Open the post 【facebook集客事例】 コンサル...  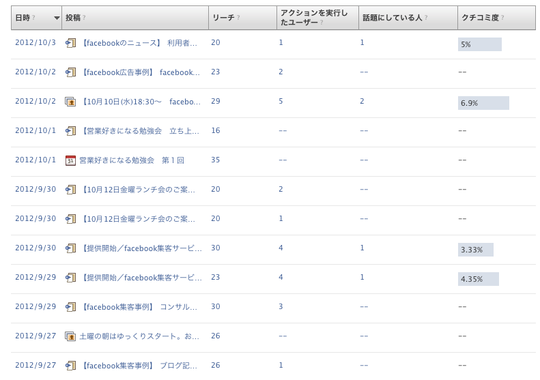pos(139,307)
